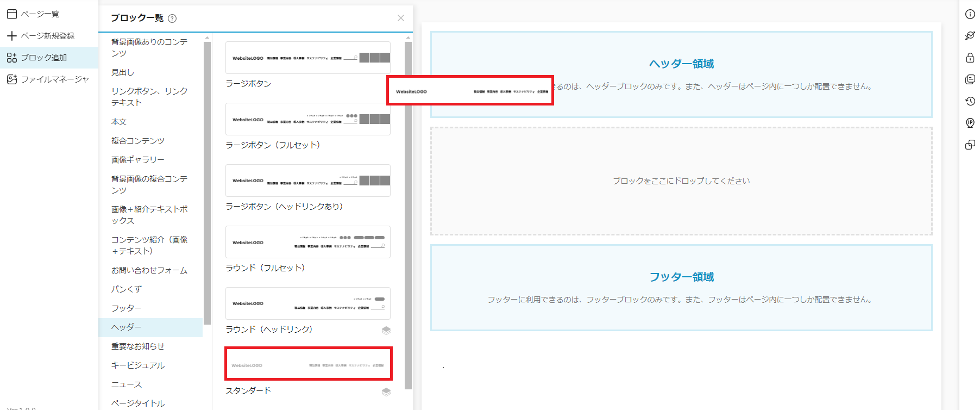Image resolution: width=980 pixels, height=410 pixels.
Task: Select 重要なお知らせ category
Action: pyautogui.click(x=150, y=346)
